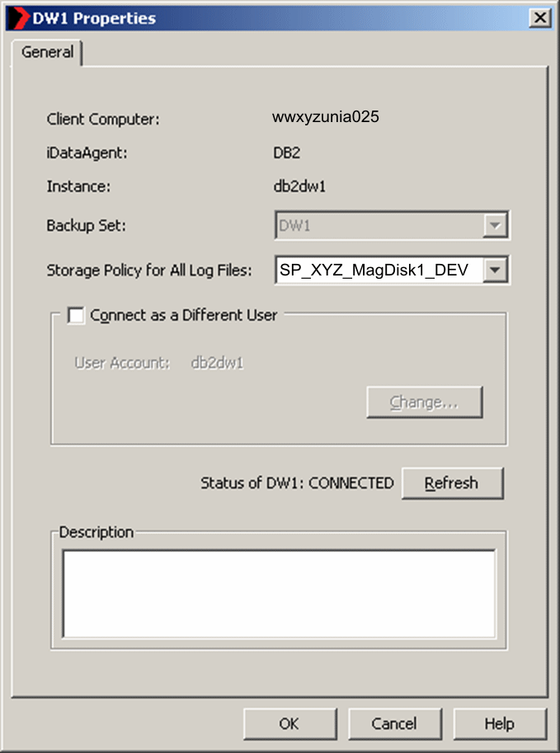The width and height of the screenshot is (560, 753).
Task: Expand the Backup Set dropdown arrow
Action: [x=495, y=225]
